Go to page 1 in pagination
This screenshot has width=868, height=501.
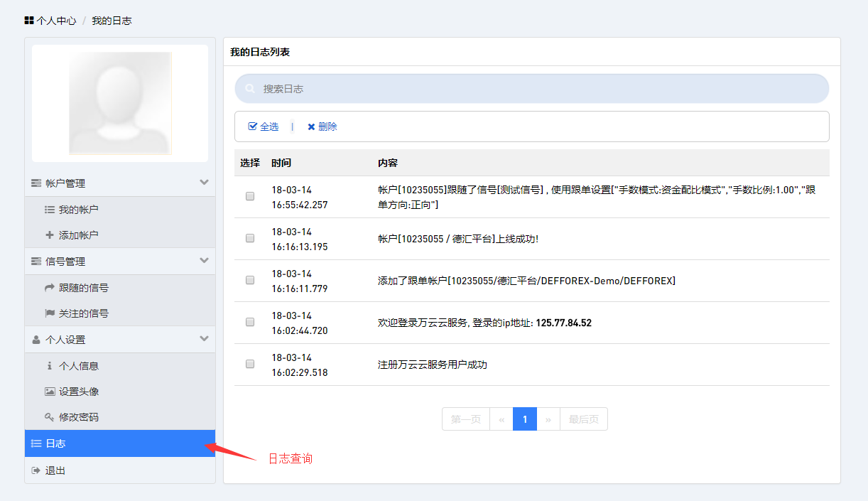click(x=525, y=419)
